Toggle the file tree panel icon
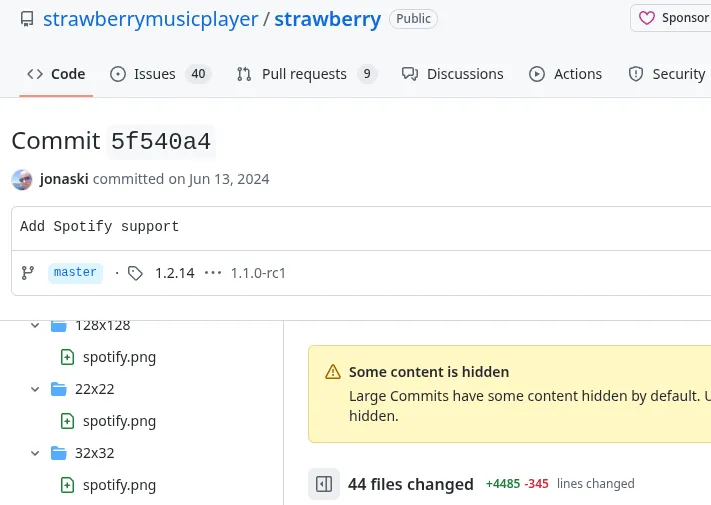 click(x=324, y=484)
